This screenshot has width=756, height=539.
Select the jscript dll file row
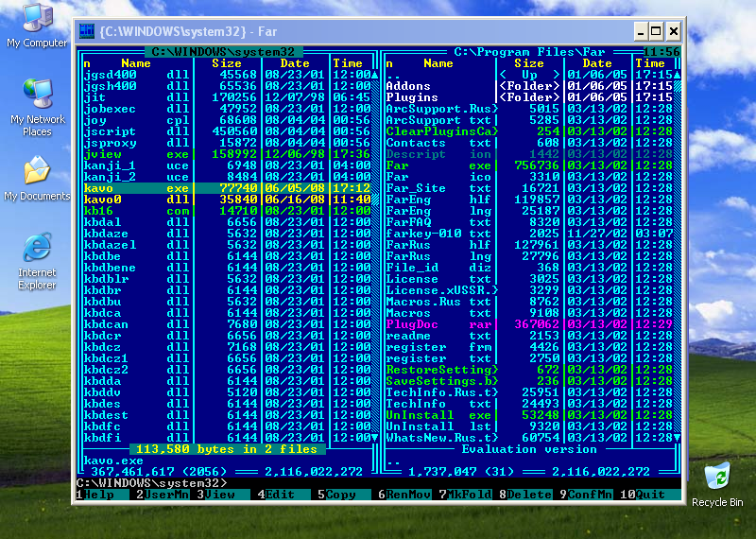click(227, 131)
